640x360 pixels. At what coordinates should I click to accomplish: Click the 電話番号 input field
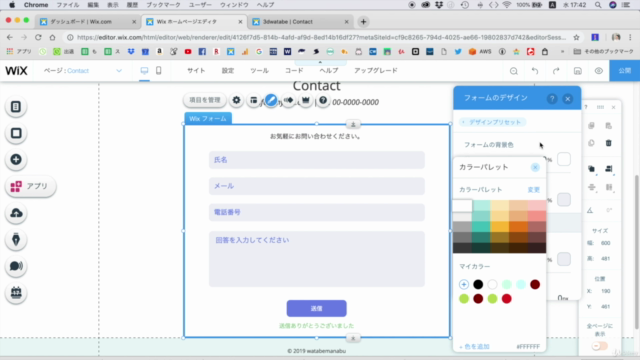(x=316, y=212)
